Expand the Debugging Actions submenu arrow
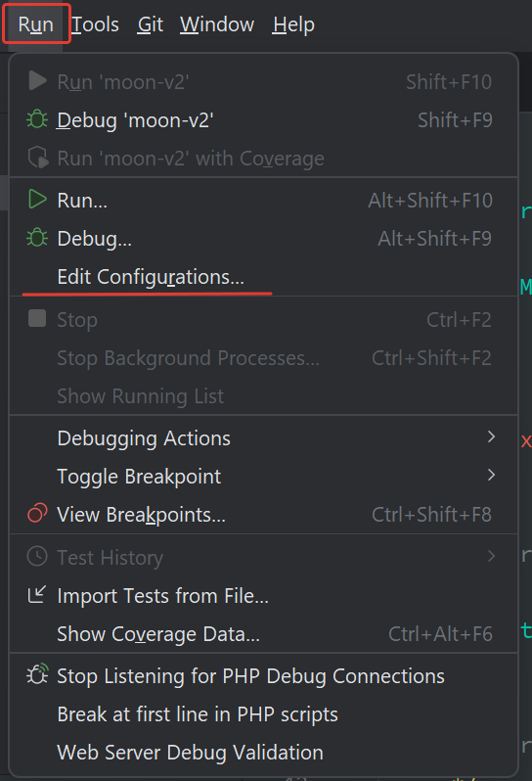 point(491,436)
